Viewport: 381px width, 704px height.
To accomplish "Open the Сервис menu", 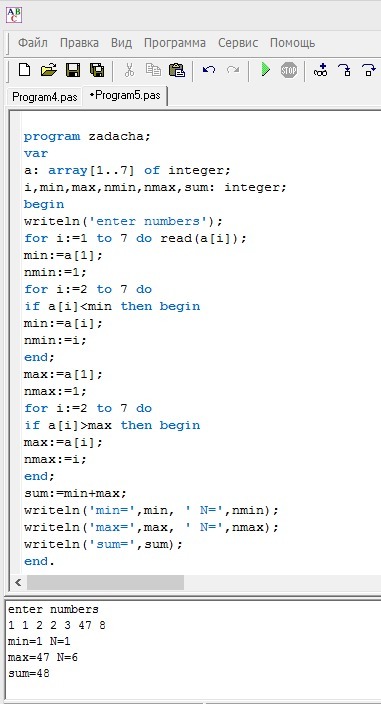I will pos(238,43).
